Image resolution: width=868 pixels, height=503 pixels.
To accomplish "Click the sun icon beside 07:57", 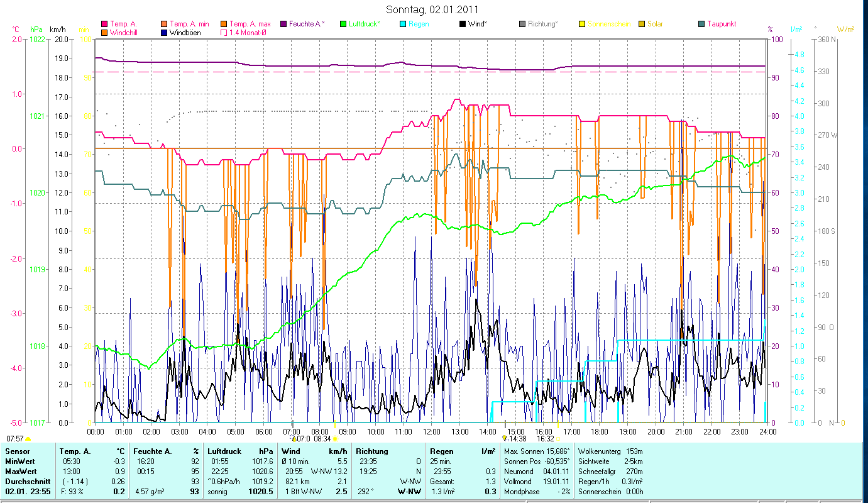I will [28, 439].
